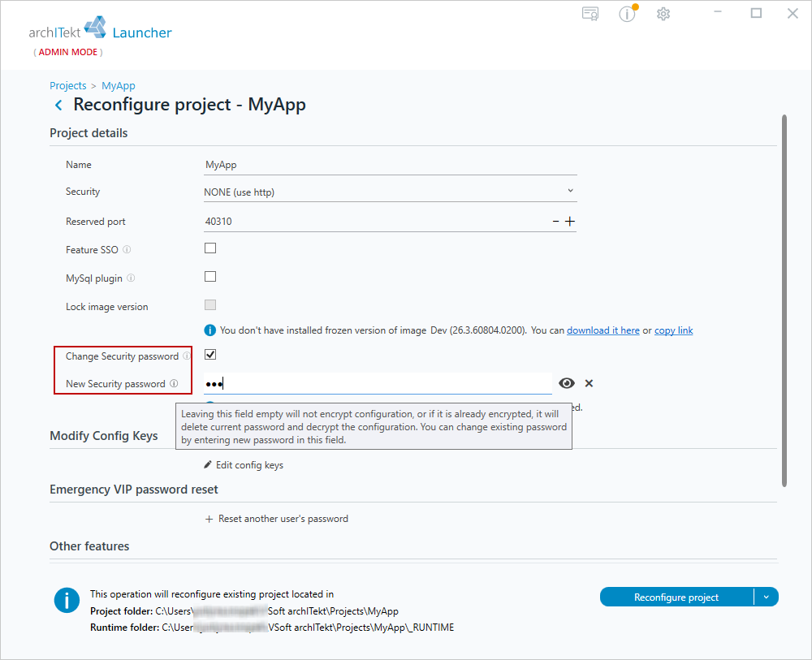Toggle the Lock image version checkbox
812x660 pixels.
click(x=210, y=305)
